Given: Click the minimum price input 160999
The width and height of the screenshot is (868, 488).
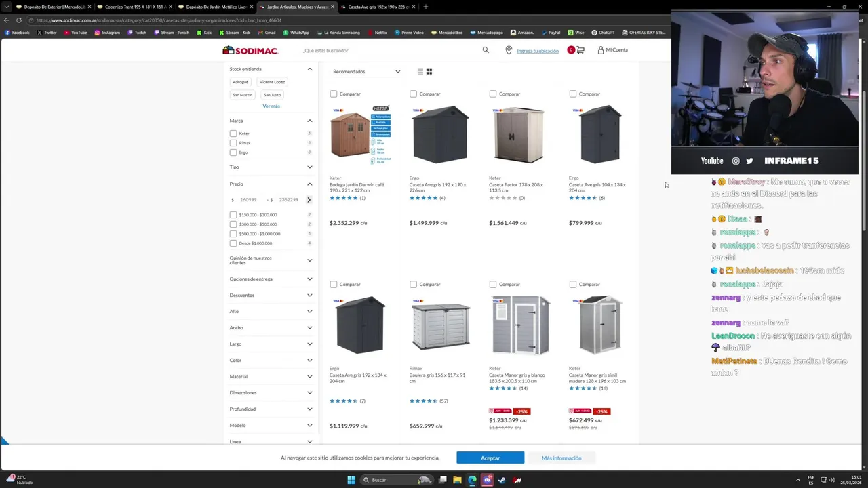Looking at the screenshot, I should point(249,200).
